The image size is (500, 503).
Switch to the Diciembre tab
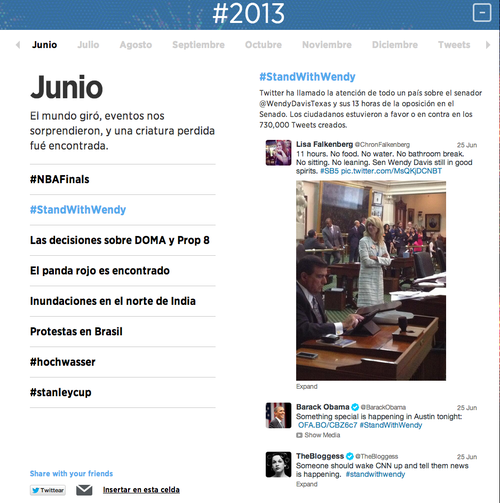(395, 45)
